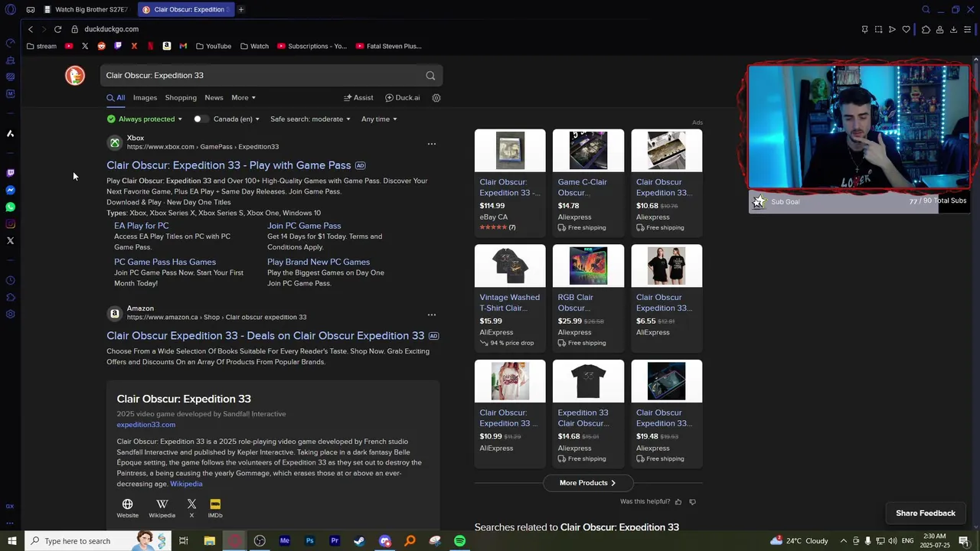Open Photoshop from the taskbar
The height and width of the screenshot is (551, 980).
pyautogui.click(x=309, y=541)
